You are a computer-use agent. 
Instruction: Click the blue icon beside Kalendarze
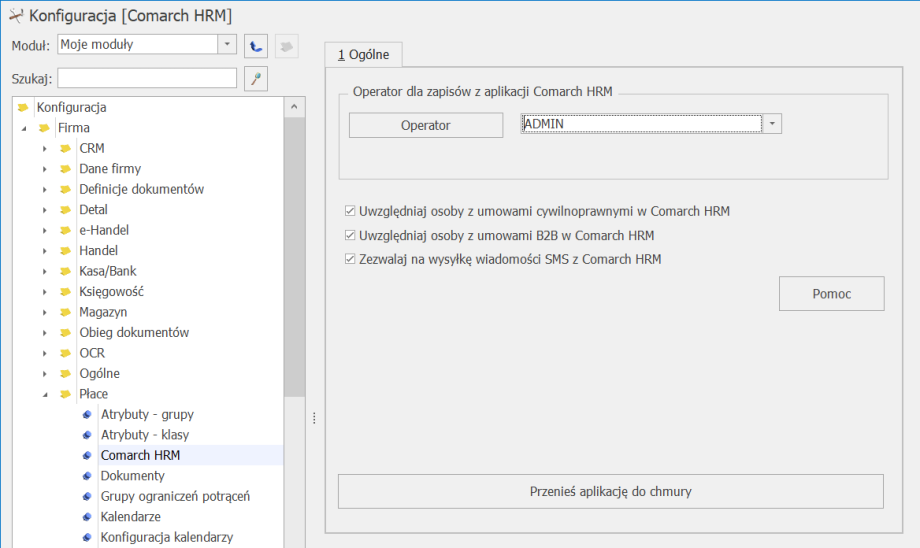(87, 517)
